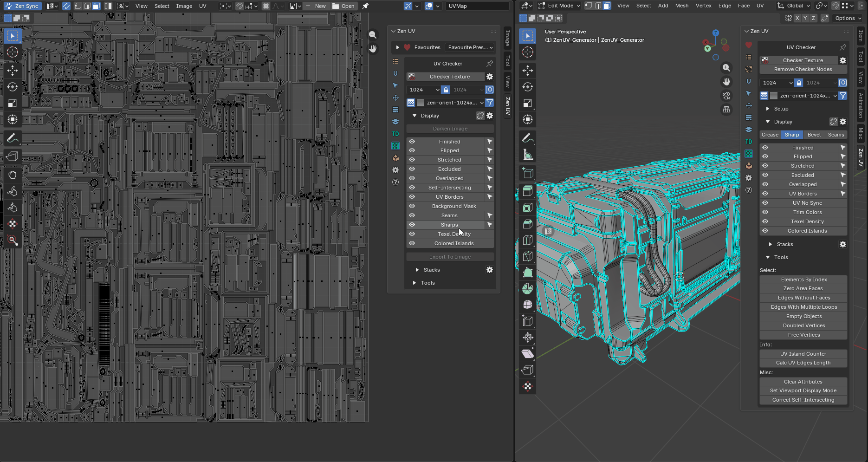Click UV Island Counter button
This screenshot has width=868, height=462.
pos(803,354)
